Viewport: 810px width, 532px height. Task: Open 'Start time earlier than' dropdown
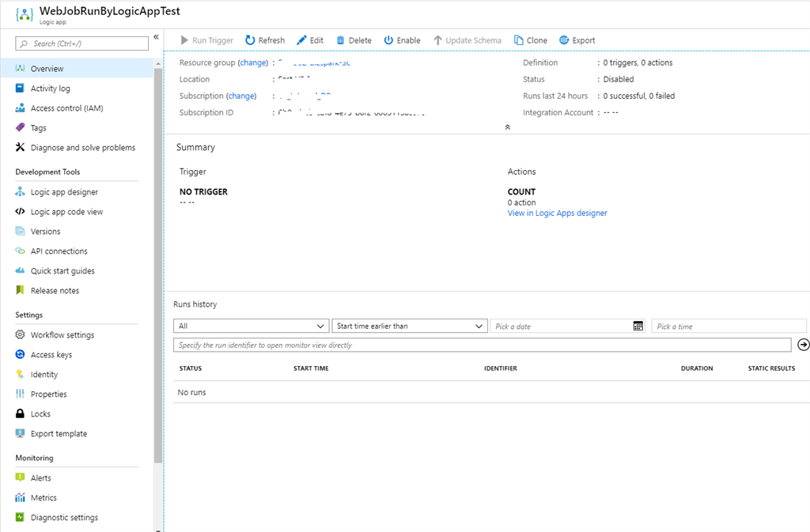pos(409,326)
